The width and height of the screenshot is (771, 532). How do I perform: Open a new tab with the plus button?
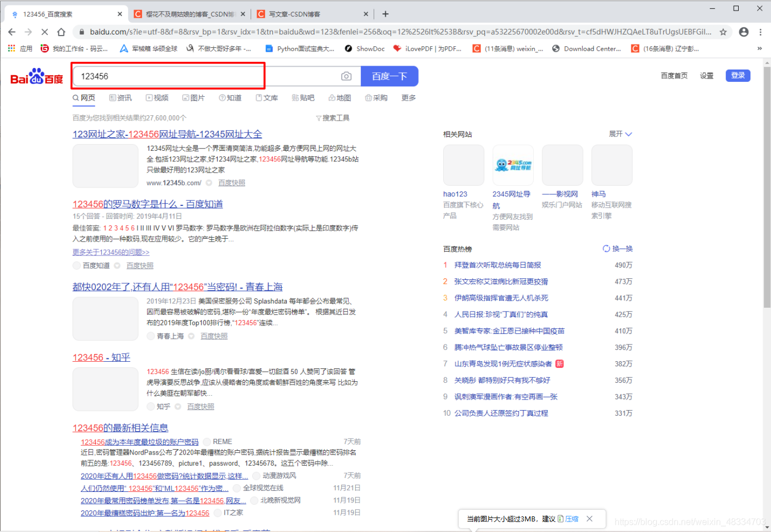(x=385, y=14)
